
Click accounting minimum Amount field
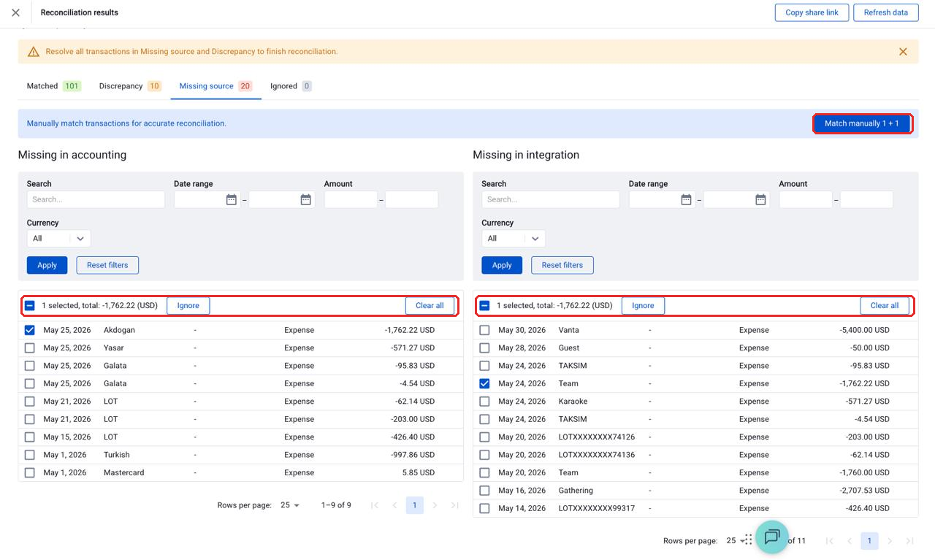coord(351,199)
